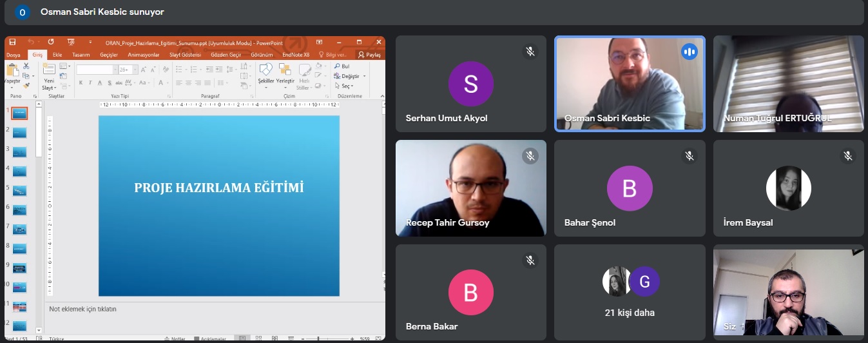The image size is (868, 343).
Task: Click the decrease font size icon
Action: [153, 70]
